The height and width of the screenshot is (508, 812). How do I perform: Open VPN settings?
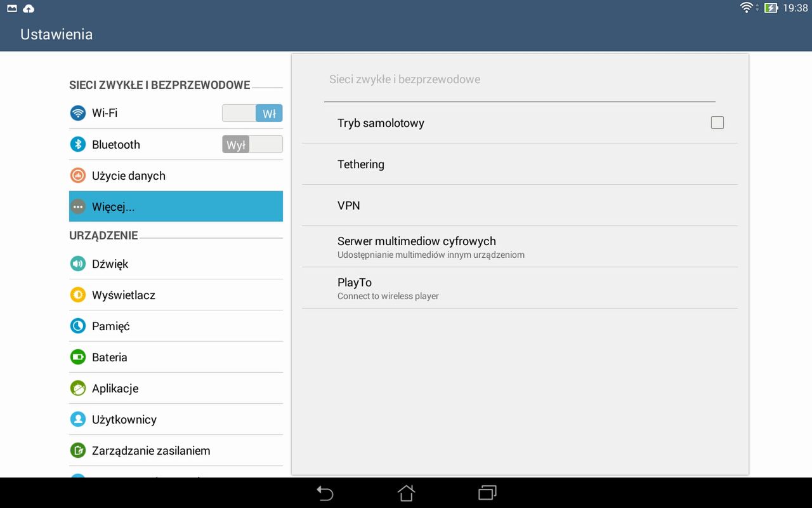click(x=520, y=205)
